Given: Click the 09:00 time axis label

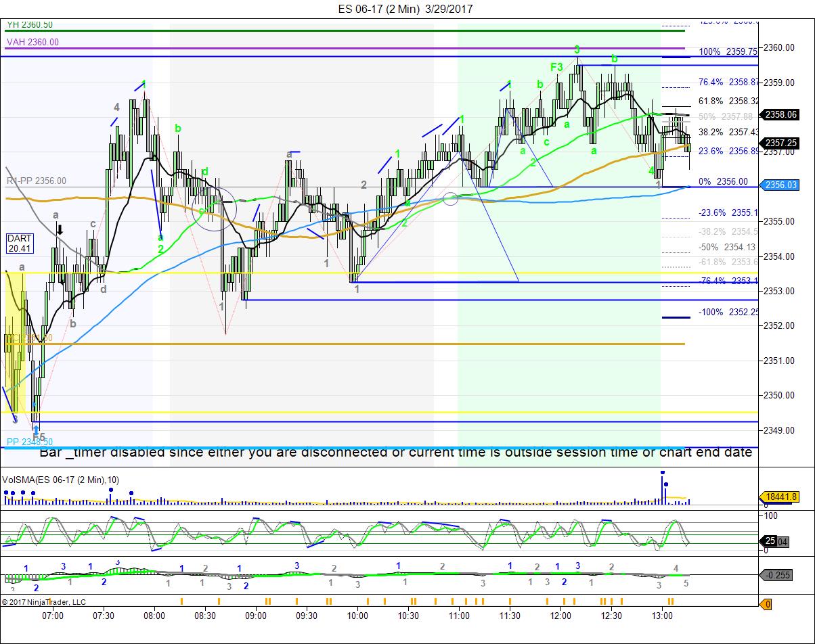Looking at the screenshot, I should coord(256,615).
